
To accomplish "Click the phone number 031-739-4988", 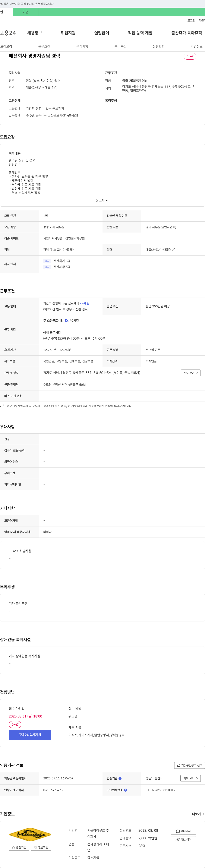I will (x=54, y=790).
